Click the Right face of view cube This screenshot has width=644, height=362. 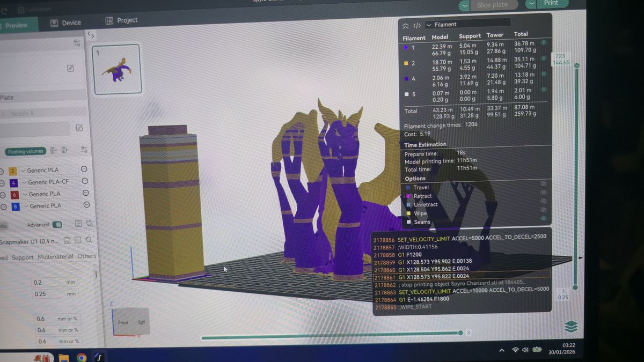pos(142,322)
